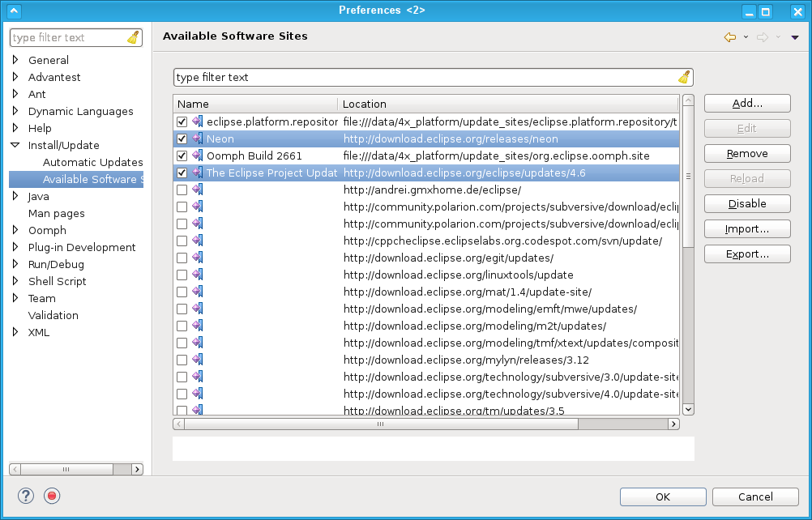
Task: Click the site icon for the emft/mwe updates row
Action: pos(197,309)
